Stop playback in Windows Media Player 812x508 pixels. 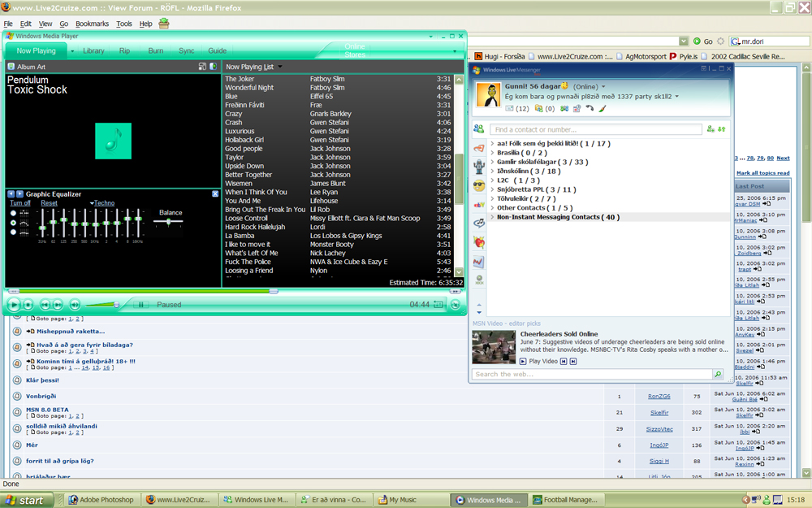pos(28,305)
